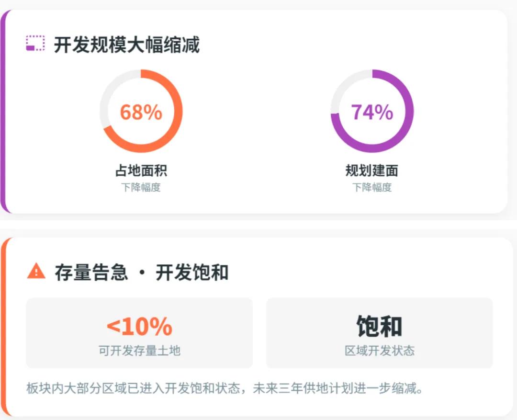Click the 规划建面 label

tap(372, 170)
